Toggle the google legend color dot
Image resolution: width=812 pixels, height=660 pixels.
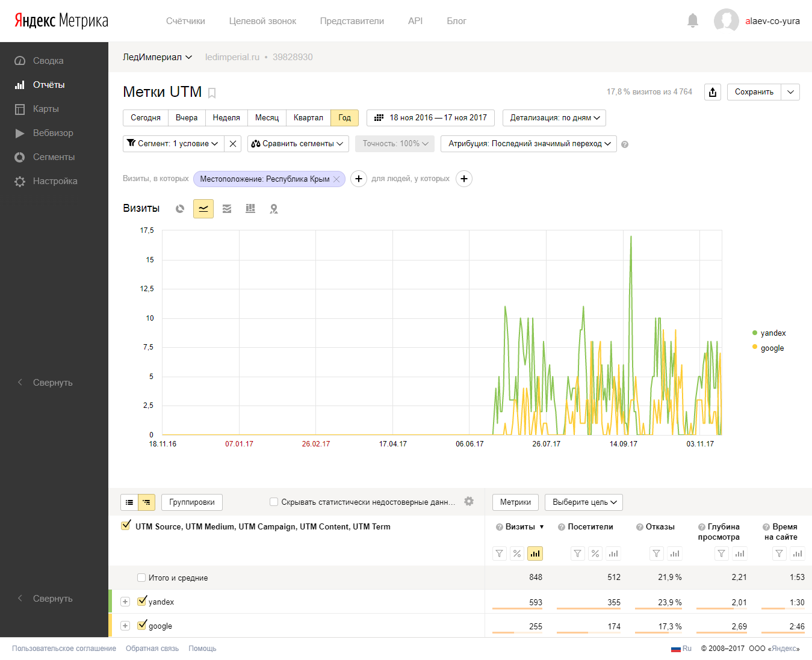[x=755, y=347]
